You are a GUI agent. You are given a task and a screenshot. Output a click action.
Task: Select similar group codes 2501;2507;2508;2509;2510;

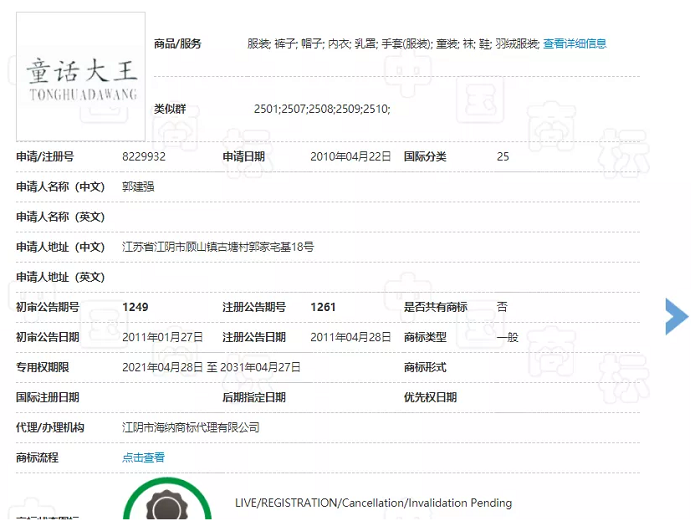tap(322, 109)
